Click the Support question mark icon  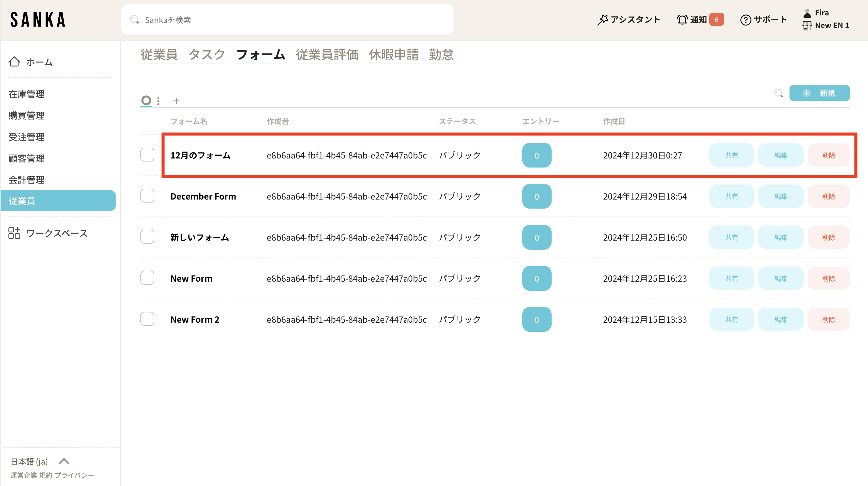(745, 20)
